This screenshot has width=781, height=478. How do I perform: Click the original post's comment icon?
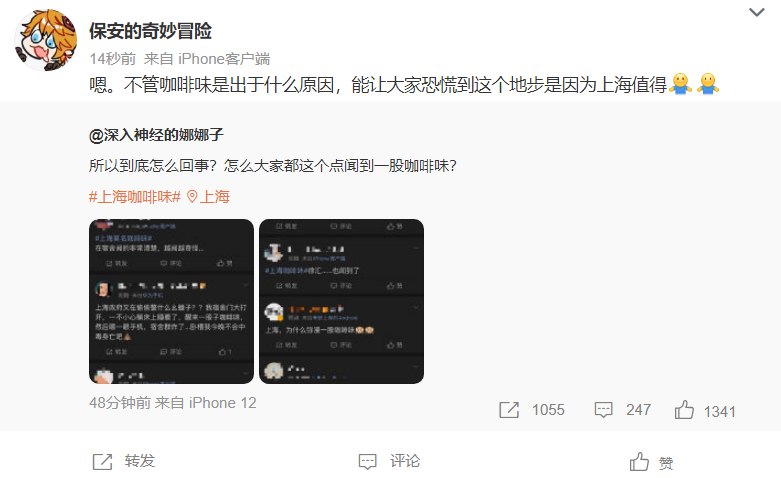tap(603, 410)
